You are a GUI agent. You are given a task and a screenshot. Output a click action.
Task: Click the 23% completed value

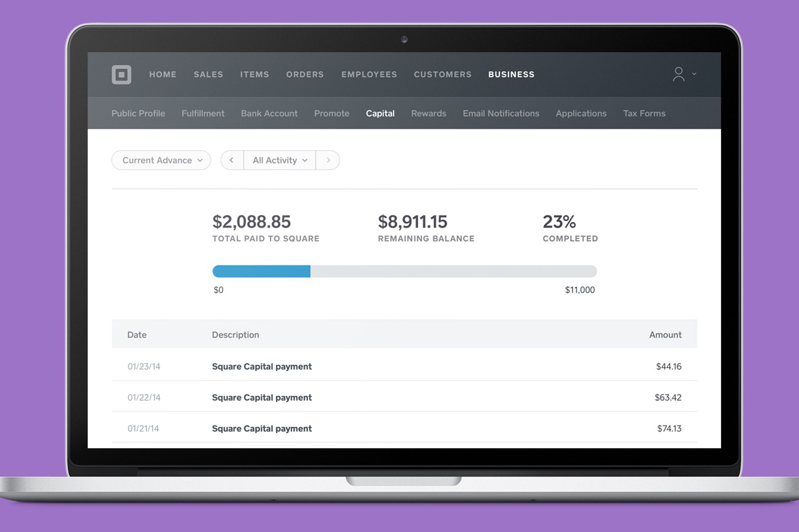coord(559,222)
